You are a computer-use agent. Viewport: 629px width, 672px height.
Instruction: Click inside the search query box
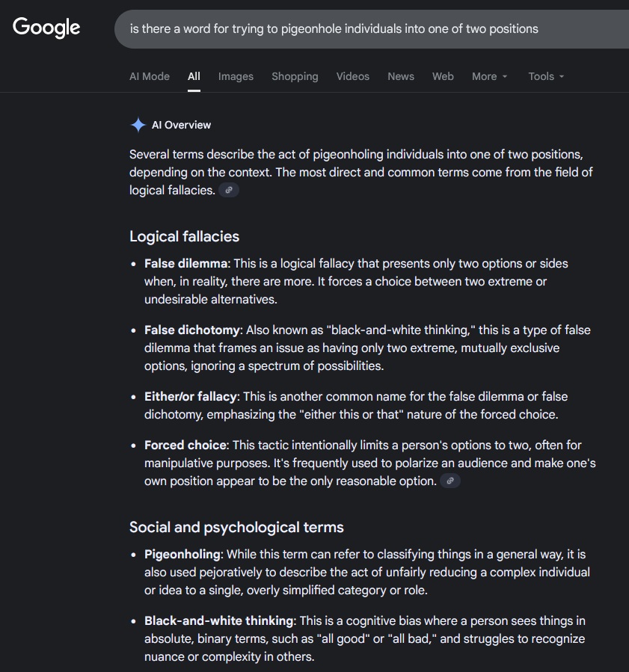pyautogui.click(x=371, y=29)
